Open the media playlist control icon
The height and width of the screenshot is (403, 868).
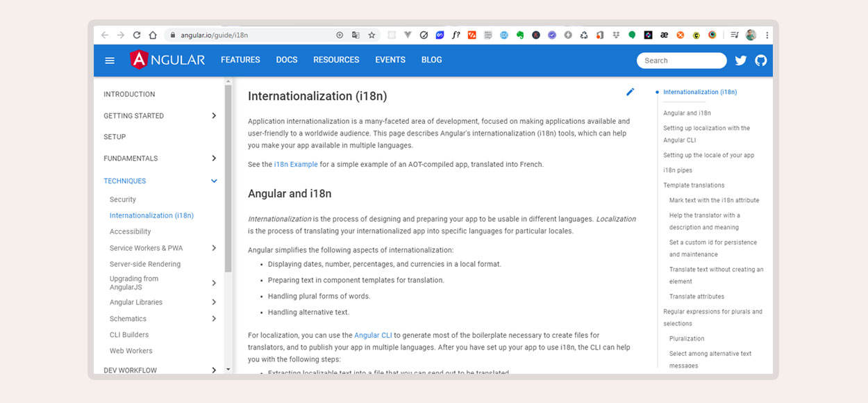734,35
